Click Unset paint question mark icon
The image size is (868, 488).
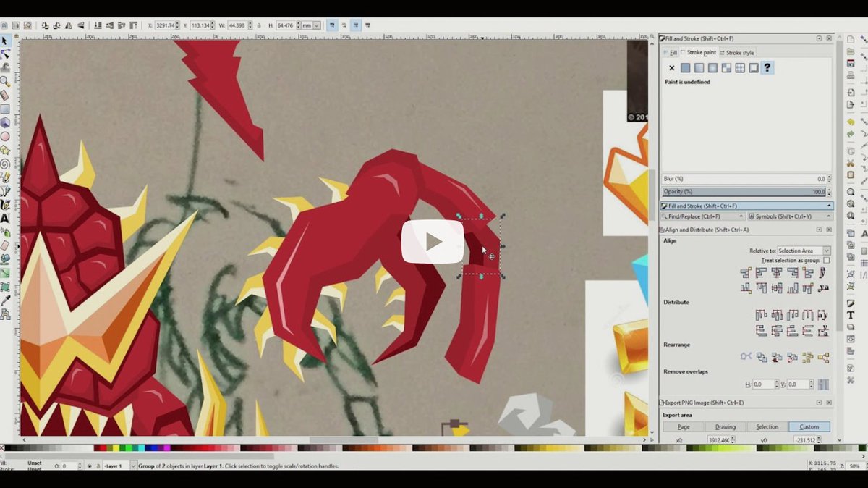pyautogui.click(x=767, y=68)
